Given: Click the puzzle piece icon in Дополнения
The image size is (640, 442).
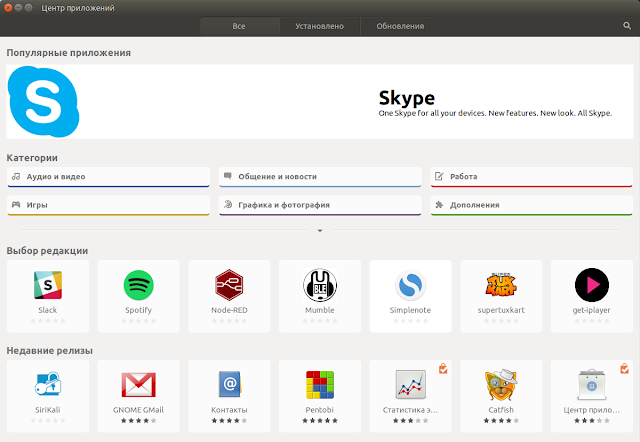Looking at the screenshot, I should [439, 204].
